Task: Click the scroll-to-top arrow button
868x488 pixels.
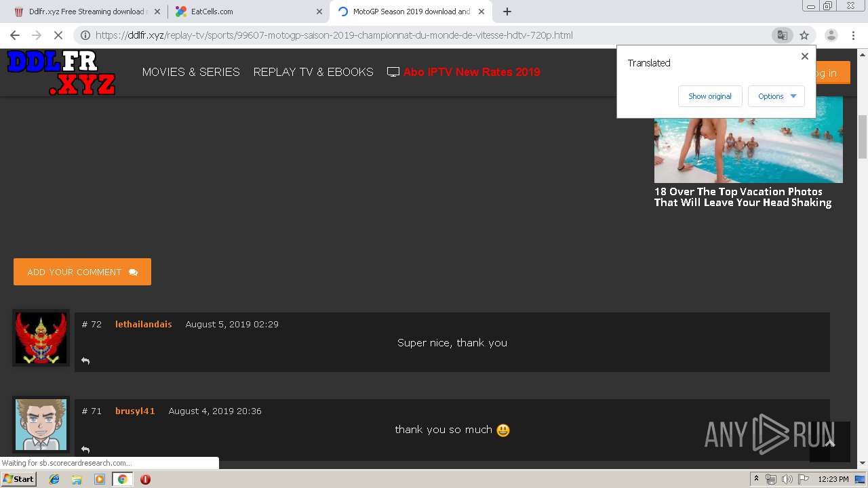Action: click(x=830, y=442)
